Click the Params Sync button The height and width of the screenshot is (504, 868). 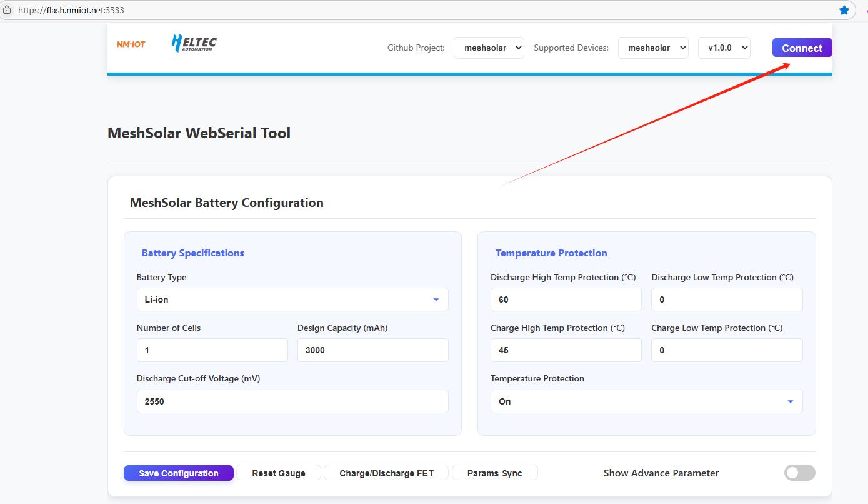coord(494,473)
